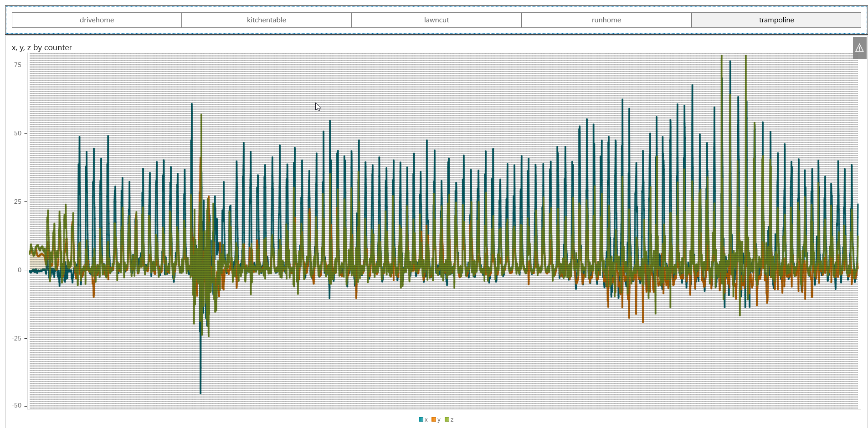
Task: Click the 75 y-axis label
Action: 18,65
